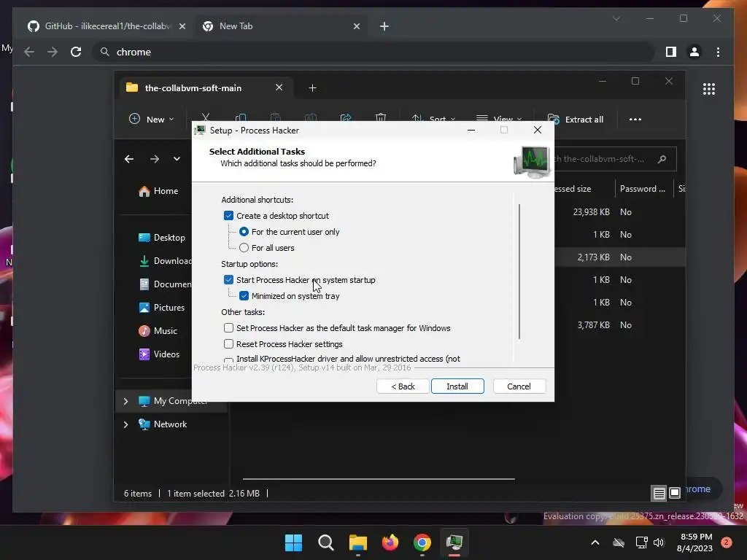The height and width of the screenshot is (560, 747).
Task: Open Firefox from taskbar
Action: 390,542
